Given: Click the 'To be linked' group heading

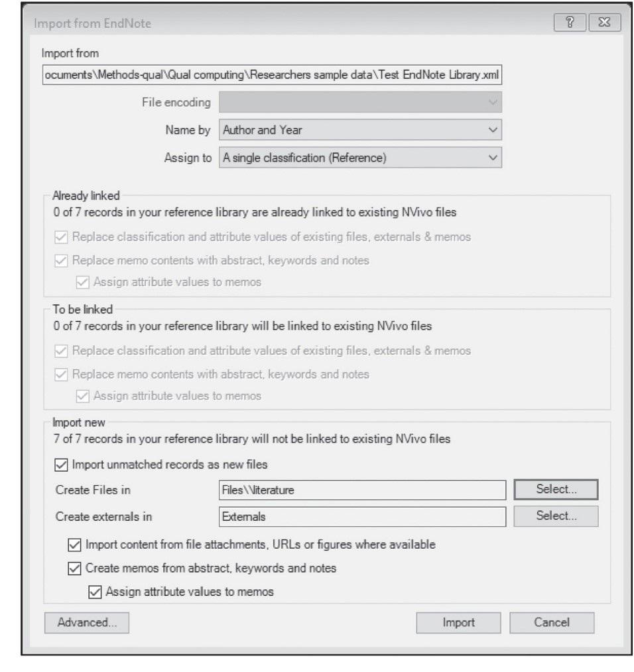Looking at the screenshot, I should pos(83,309).
